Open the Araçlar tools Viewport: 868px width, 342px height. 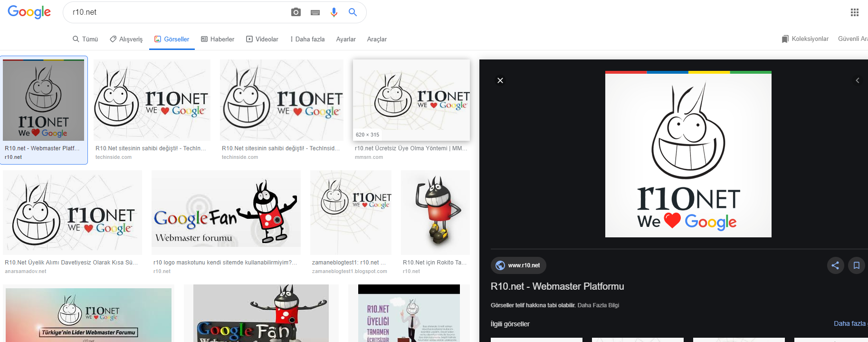point(377,39)
